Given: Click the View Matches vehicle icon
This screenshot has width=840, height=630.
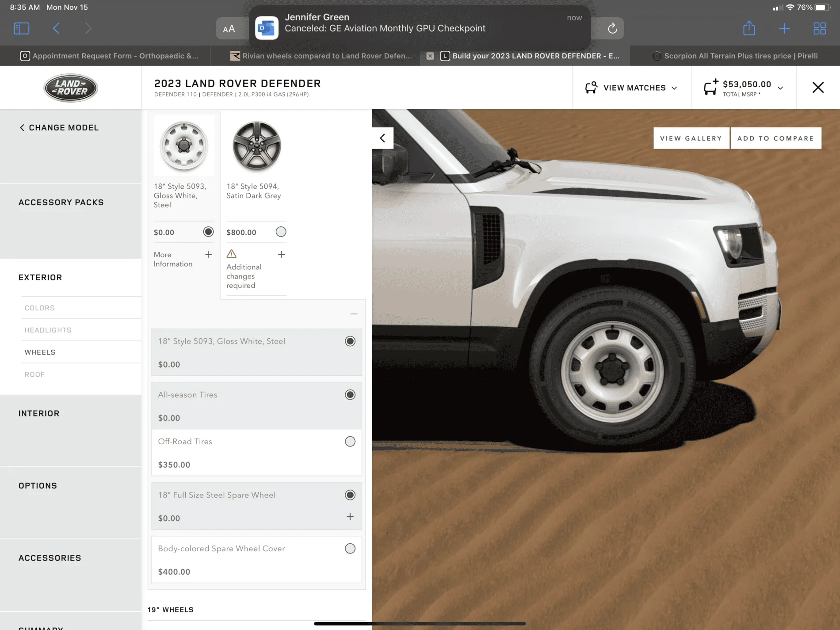Looking at the screenshot, I should tap(591, 88).
